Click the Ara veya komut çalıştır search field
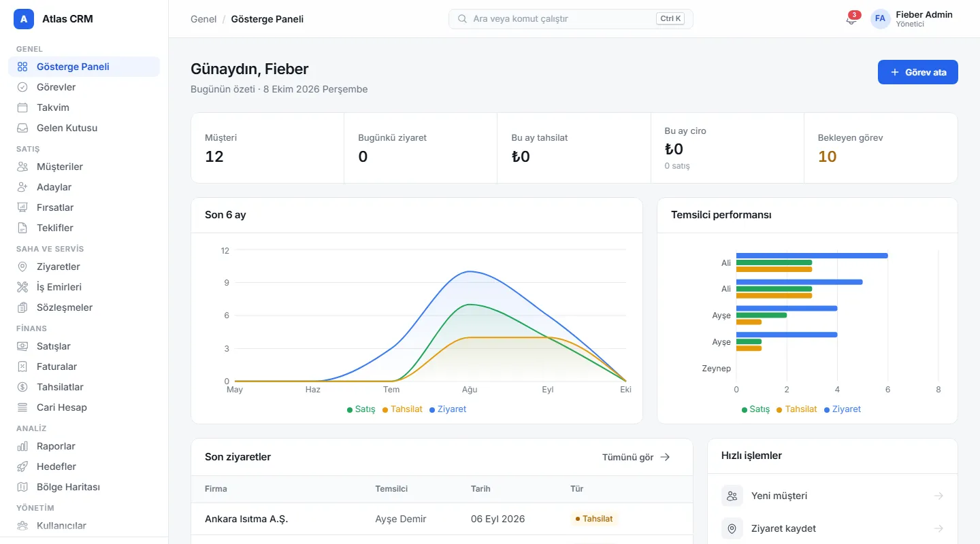 (571, 19)
